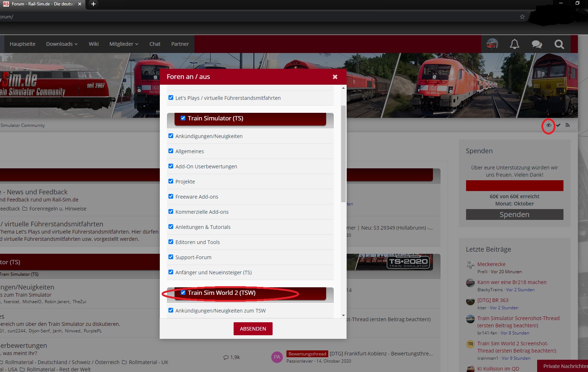Click the Meckerecke post avatar
Image resolution: width=588 pixels, height=372 pixels.
tap(470, 265)
